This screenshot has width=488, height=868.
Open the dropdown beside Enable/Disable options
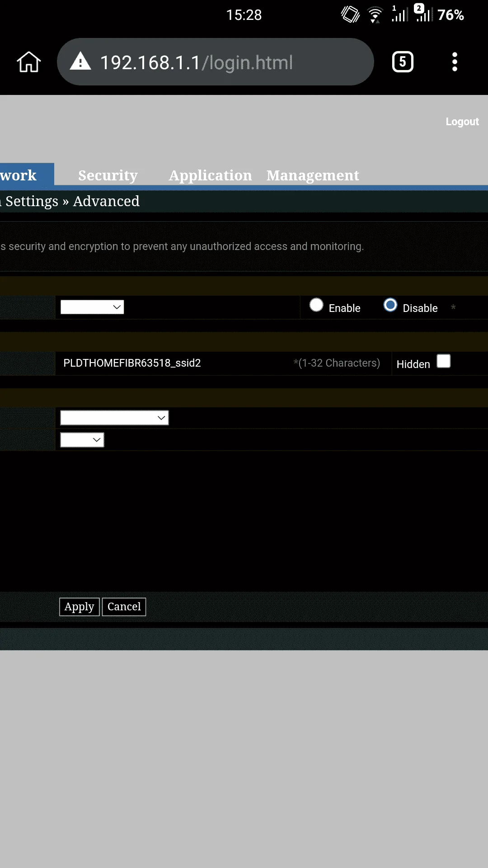(x=92, y=307)
